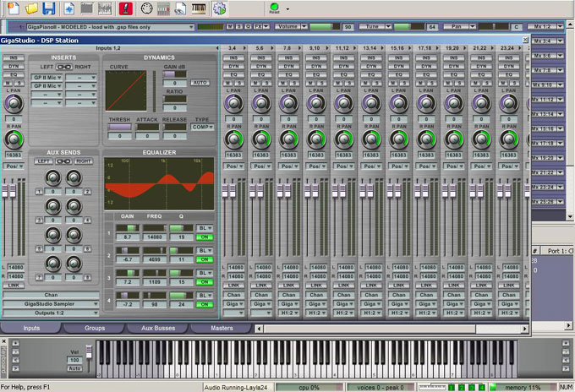575x392 pixels.
Task: Click the mixer horizontal scrollbar track
Action: pos(392,329)
